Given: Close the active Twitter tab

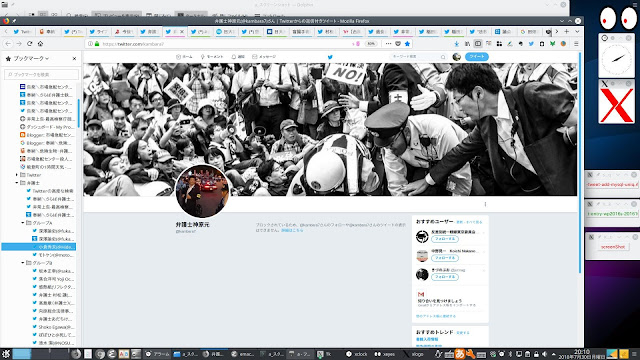Looking at the screenshot, I should (x=182, y=31).
